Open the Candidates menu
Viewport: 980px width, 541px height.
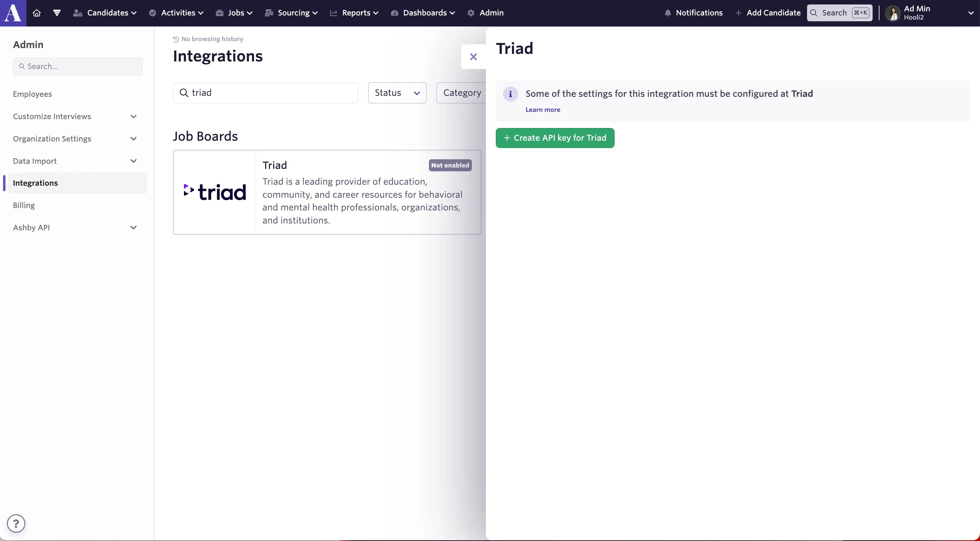105,13
